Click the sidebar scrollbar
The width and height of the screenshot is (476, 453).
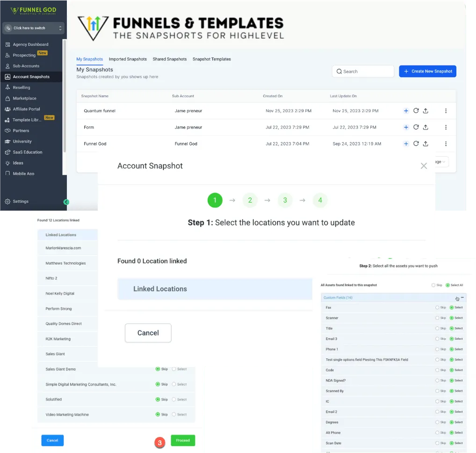(x=65, y=97)
